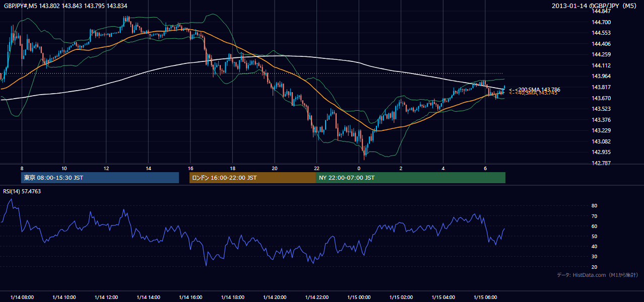Click the 144.553 price axis label
The image size is (644, 302).
point(602,33)
